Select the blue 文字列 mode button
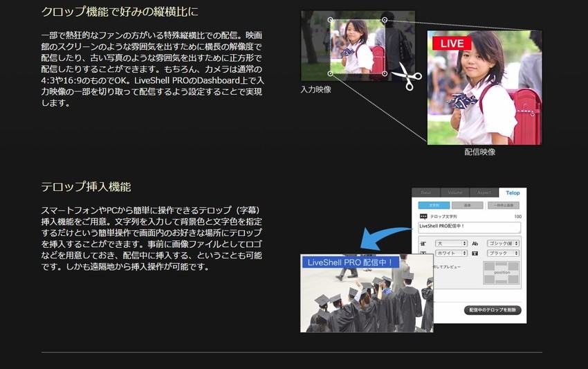 (434, 206)
